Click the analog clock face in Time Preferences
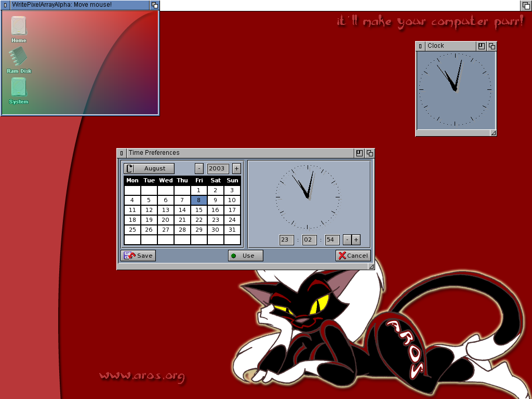 click(x=308, y=197)
